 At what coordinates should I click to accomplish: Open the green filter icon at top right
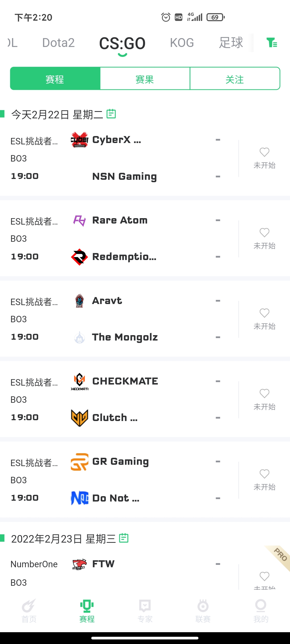coord(272,43)
